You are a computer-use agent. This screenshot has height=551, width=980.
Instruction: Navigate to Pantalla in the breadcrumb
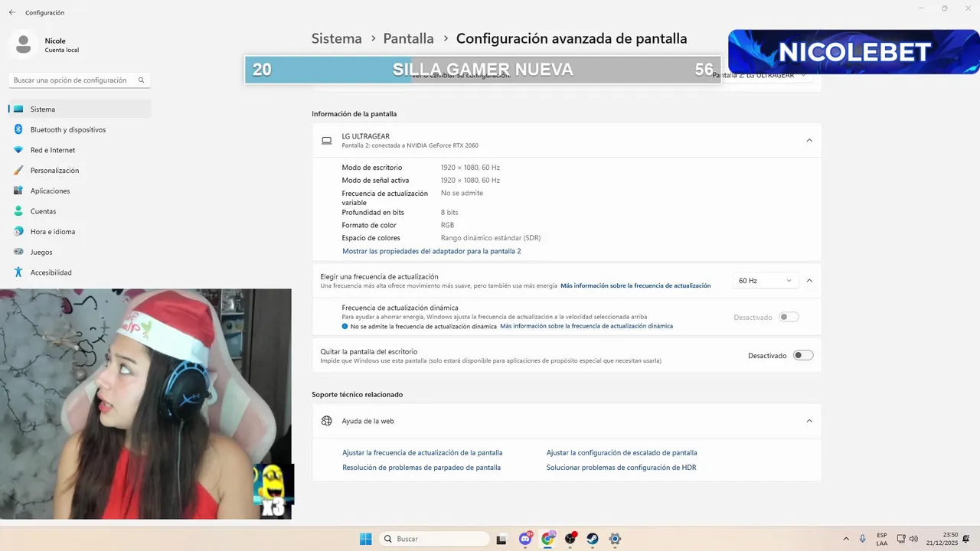coord(408,38)
